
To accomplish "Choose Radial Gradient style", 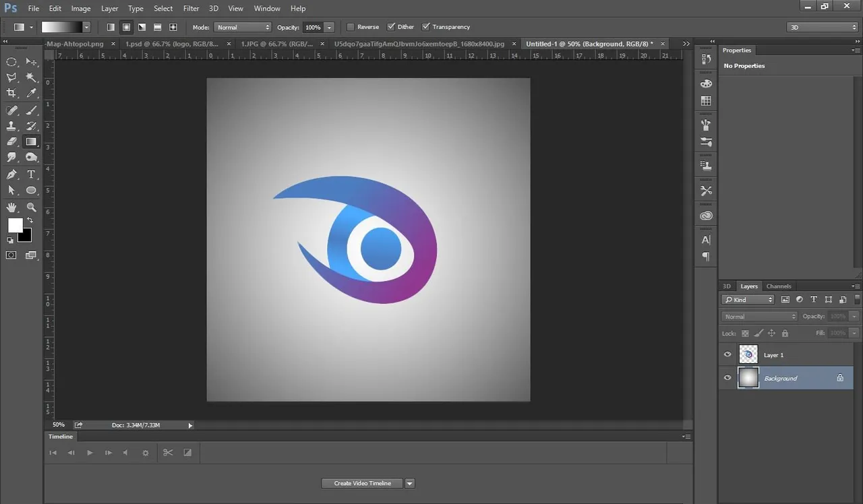I will tap(126, 27).
